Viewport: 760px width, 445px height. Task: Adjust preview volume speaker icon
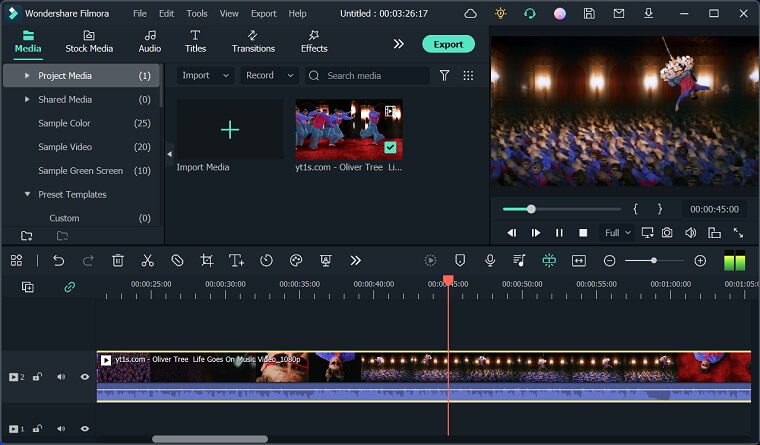(x=691, y=233)
